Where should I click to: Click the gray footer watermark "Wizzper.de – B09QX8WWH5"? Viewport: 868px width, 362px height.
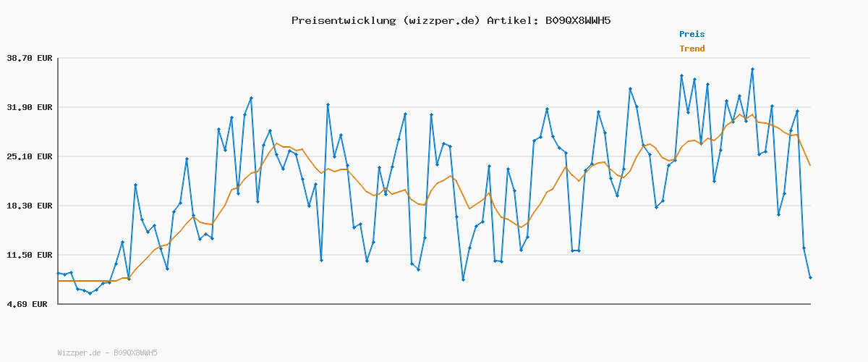coord(107,353)
